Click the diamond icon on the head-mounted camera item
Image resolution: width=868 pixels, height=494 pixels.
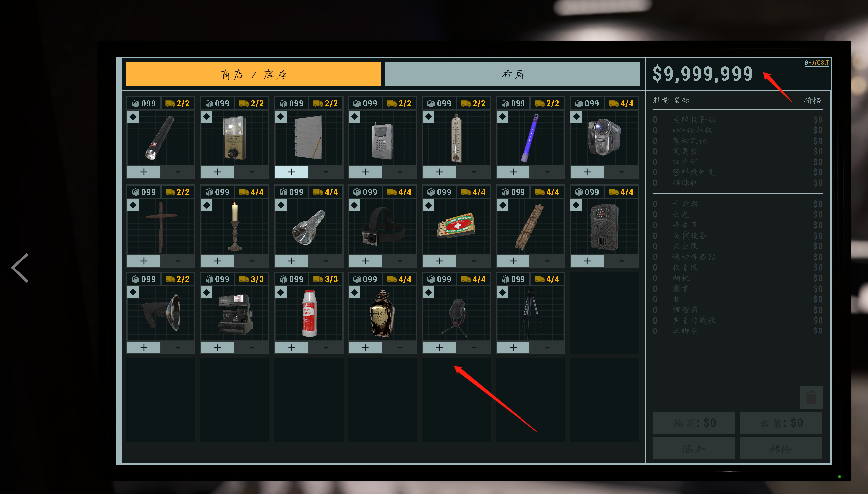354,205
